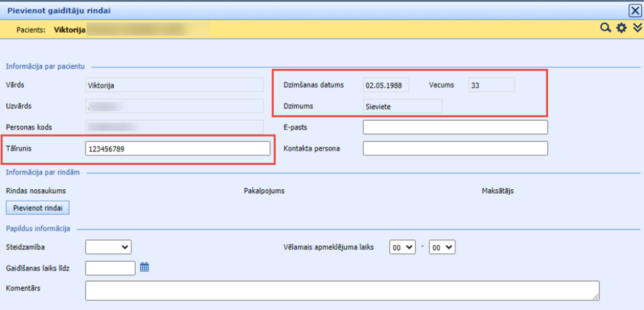Click inside the Komentārs text area
The height and width of the screenshot is (310, 644).
pyautogui.click(x=342, y=291)
